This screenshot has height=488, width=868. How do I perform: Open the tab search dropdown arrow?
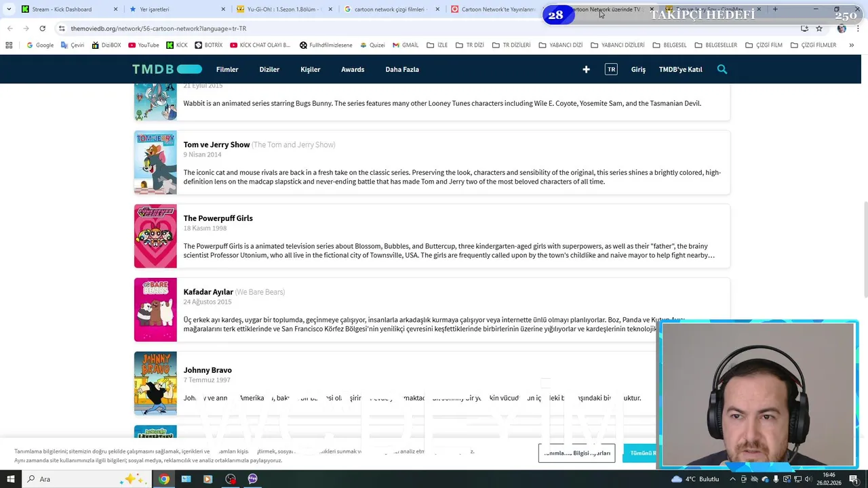point(8,9)
